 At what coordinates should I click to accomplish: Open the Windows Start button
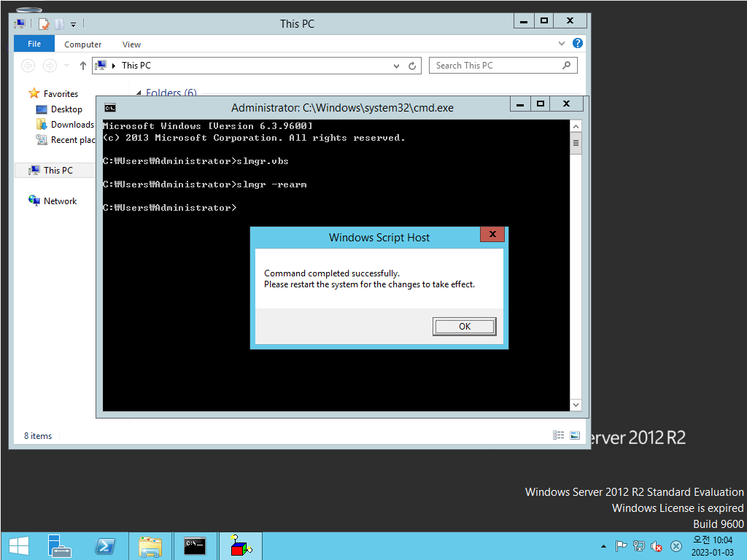[x=19, y=546]
